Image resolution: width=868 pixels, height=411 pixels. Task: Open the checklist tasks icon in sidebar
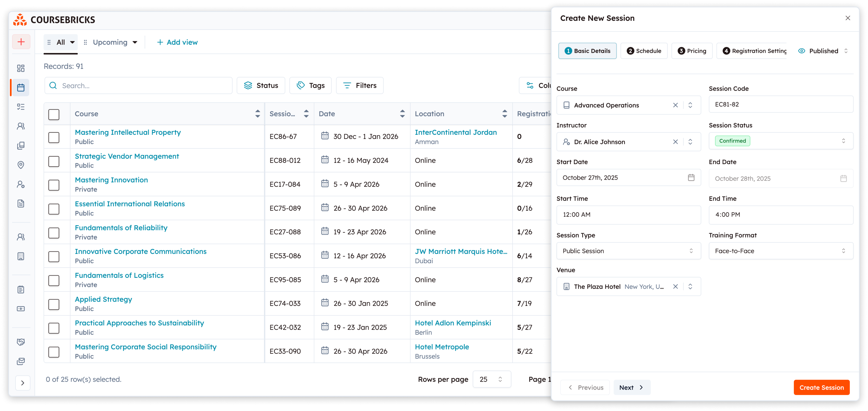tap(21, 107)
